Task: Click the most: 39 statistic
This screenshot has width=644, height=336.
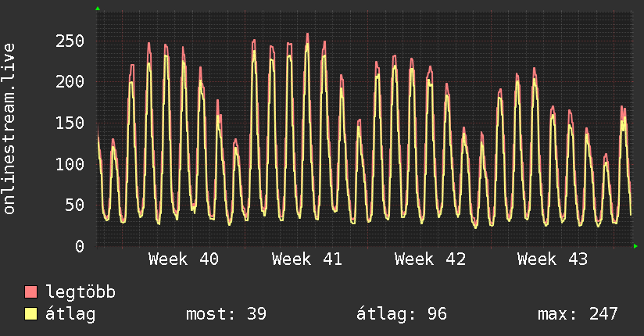Action: click(227, 314)
